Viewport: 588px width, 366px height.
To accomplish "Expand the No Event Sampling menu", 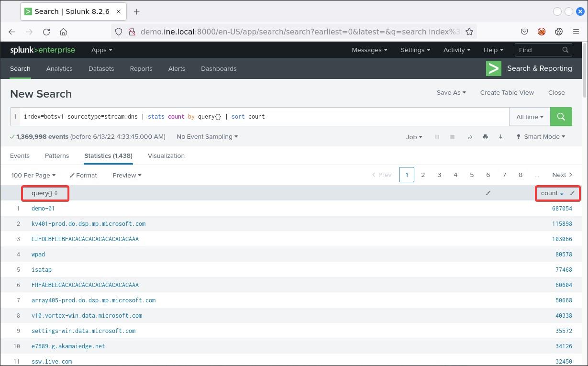I will tap(207, 137).
